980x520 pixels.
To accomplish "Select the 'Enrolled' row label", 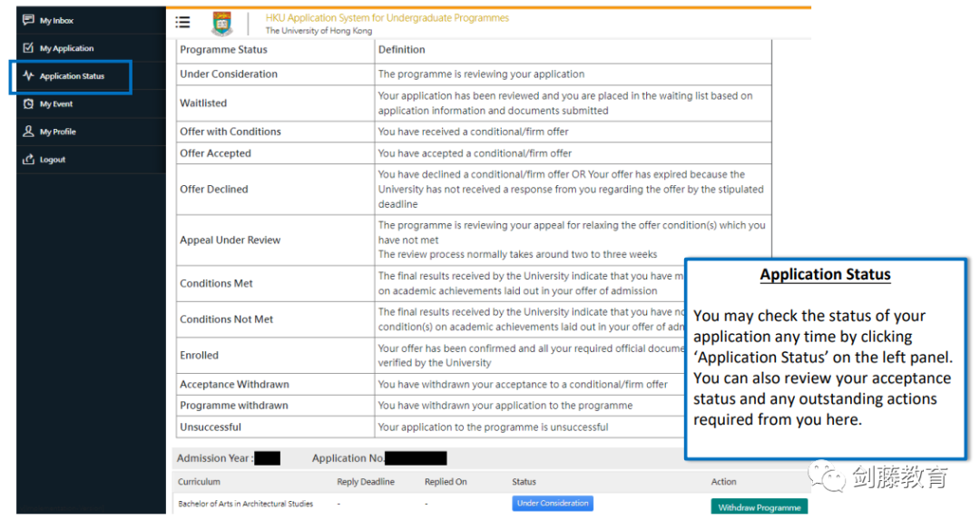I will point(200,355).
